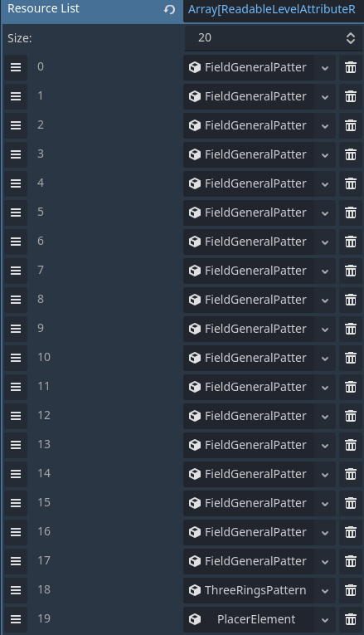The image size is (364, 635).
Task: Open PlacerElement resource dropdown arrow
Action: [x=325, y=619]
